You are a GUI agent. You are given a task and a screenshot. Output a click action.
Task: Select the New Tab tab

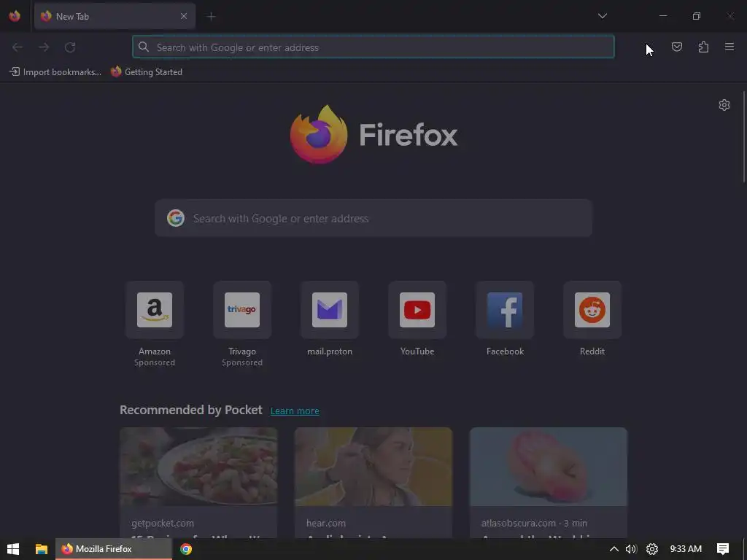point(115,16)
